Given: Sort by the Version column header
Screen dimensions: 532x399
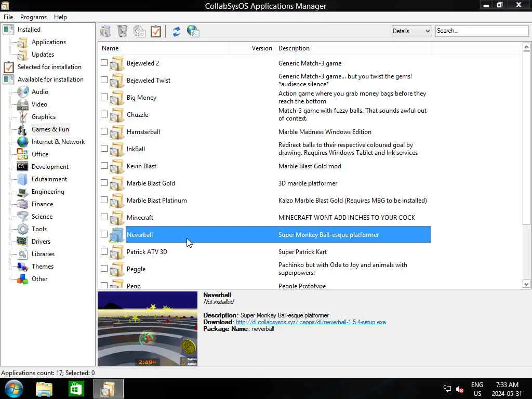Looking at the screenshot, I should [251, 48].
